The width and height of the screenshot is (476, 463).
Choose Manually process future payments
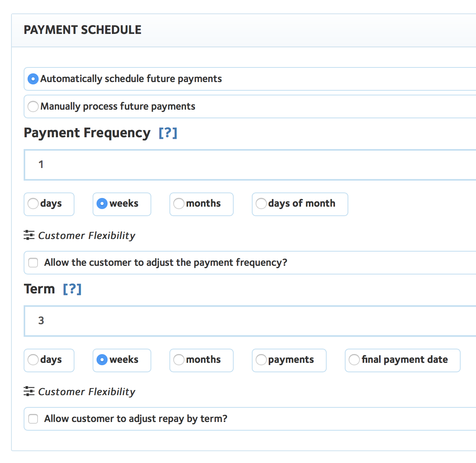point(33,106)
